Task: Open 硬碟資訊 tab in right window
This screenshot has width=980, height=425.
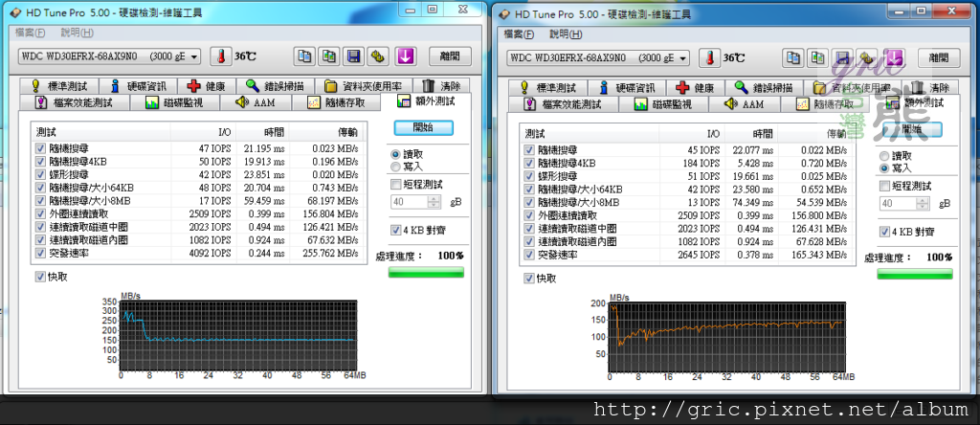Action: click(626, 87)
